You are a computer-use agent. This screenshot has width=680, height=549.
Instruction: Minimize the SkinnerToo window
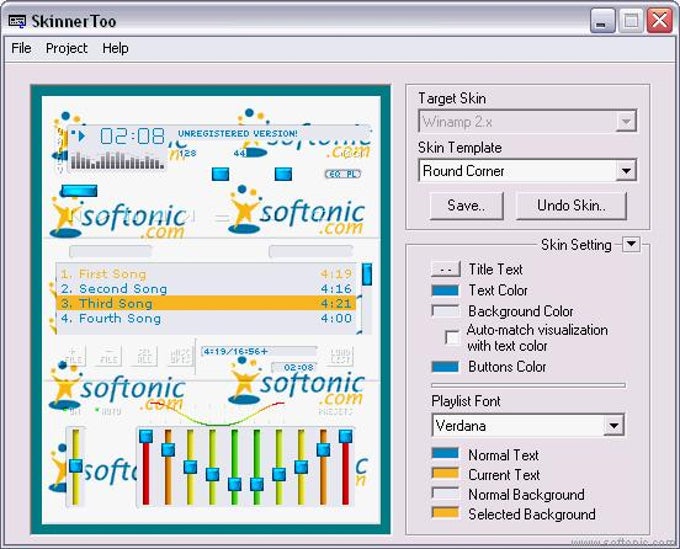click(x=602, y=21)
